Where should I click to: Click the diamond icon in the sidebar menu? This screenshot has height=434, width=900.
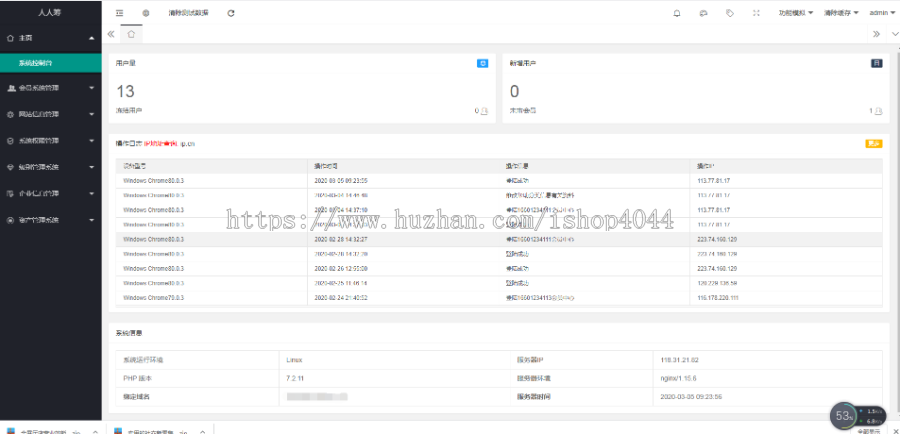[x=10, y=167]
